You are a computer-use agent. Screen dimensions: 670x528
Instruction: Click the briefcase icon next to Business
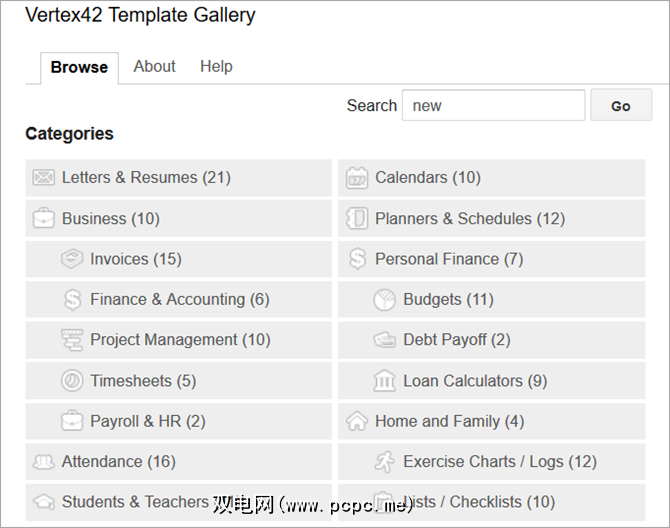pyautogui.click(x=43, y=218)
